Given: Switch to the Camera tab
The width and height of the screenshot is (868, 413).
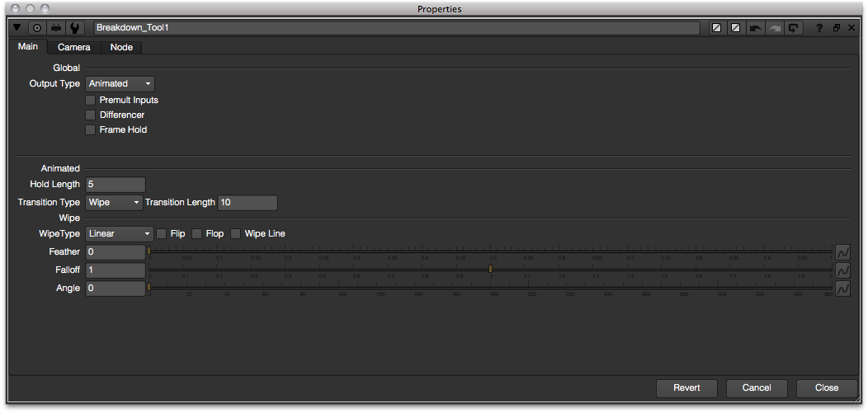Looking at the screenshot, I should [x=73, y=48].
